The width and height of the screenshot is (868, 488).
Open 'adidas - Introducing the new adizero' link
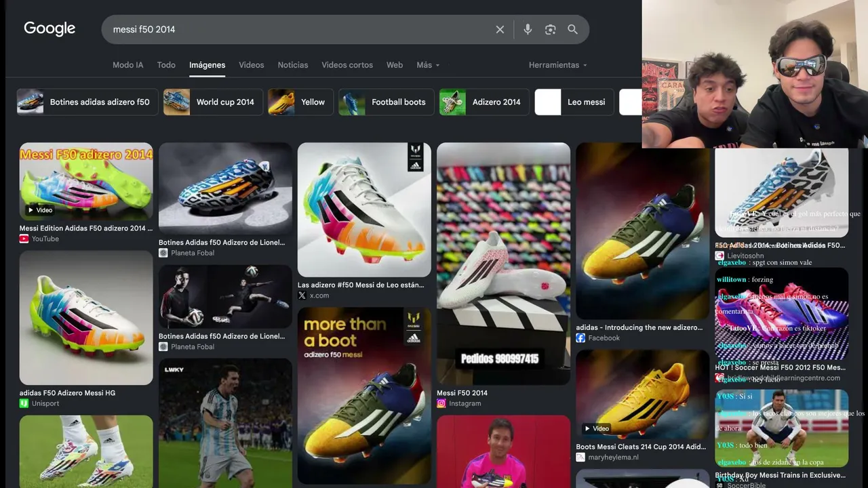[639, 327]
